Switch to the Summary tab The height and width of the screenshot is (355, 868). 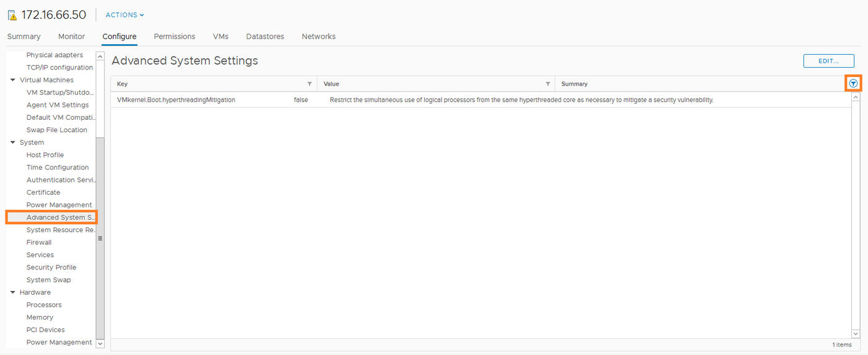pyautogui.click(x=24, y=37)
